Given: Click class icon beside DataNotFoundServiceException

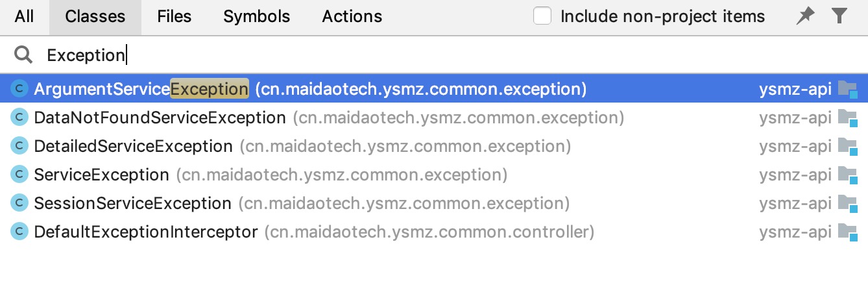Looking at the screenshot, I should (x=20, y=117).
